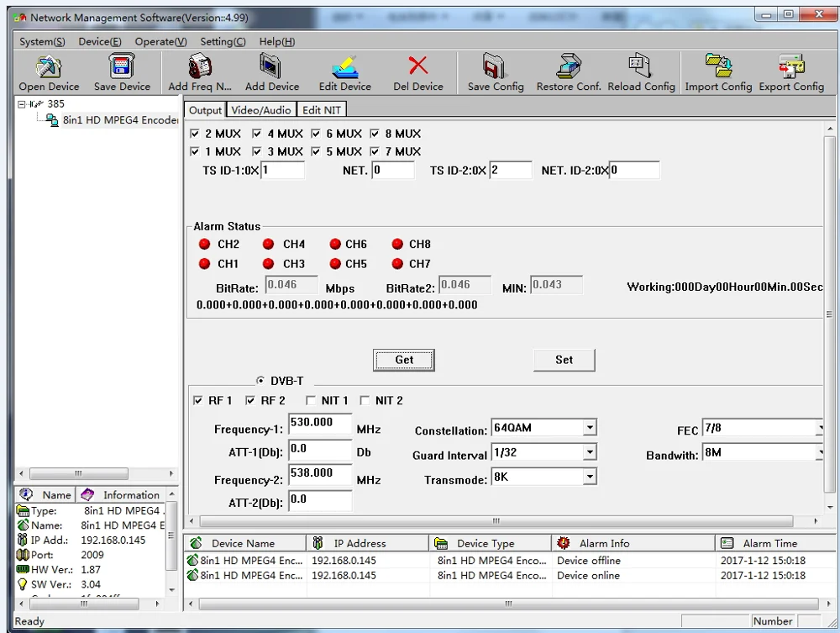The image size is (840, 633).
Task: Collapse the 385 tree node
Action: point(22,104)
